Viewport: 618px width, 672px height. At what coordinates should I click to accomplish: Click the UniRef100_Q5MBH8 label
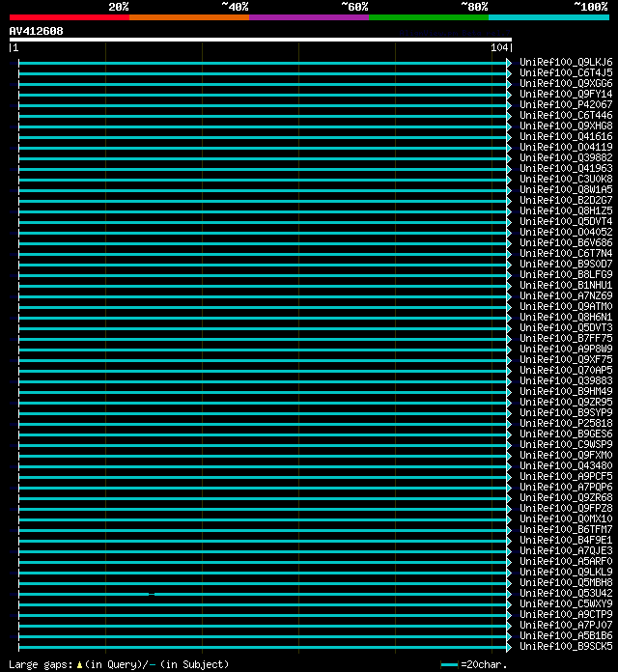click(x=566, y=582)
